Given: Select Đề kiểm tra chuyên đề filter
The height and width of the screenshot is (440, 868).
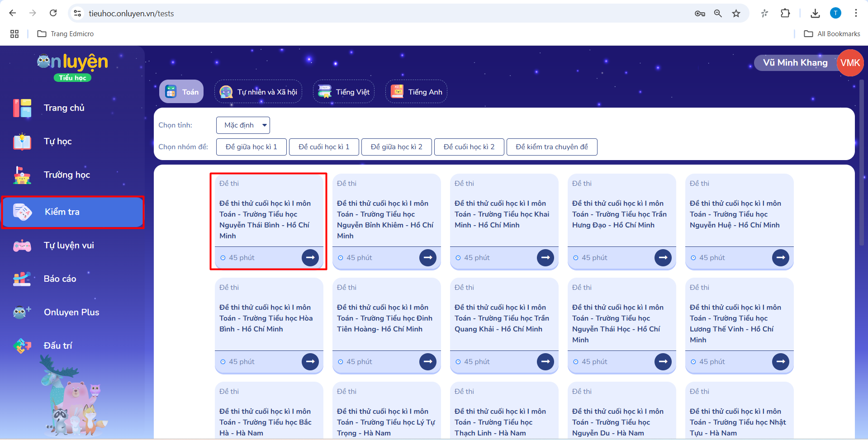Looking at the screenshot, I should pyautogui.click(x=551, y=147).
